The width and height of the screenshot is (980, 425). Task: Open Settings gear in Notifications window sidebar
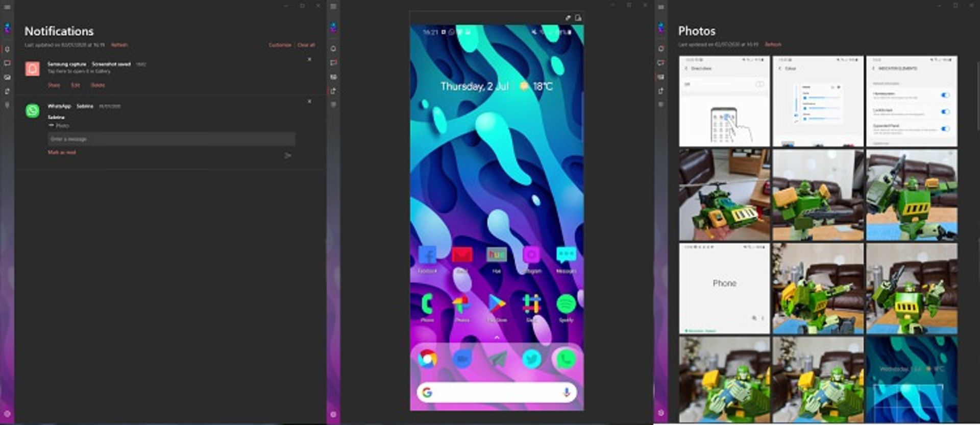coord(7,413)
